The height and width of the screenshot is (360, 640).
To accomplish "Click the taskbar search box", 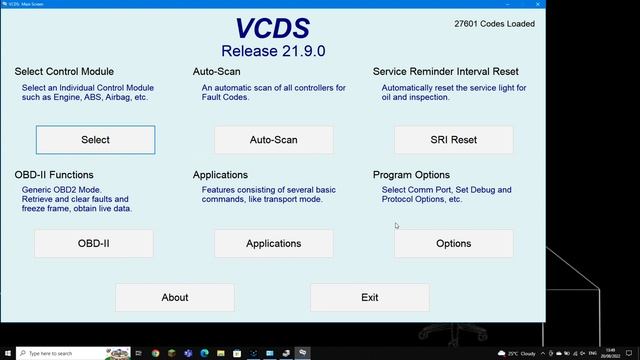I will point(73,353).
